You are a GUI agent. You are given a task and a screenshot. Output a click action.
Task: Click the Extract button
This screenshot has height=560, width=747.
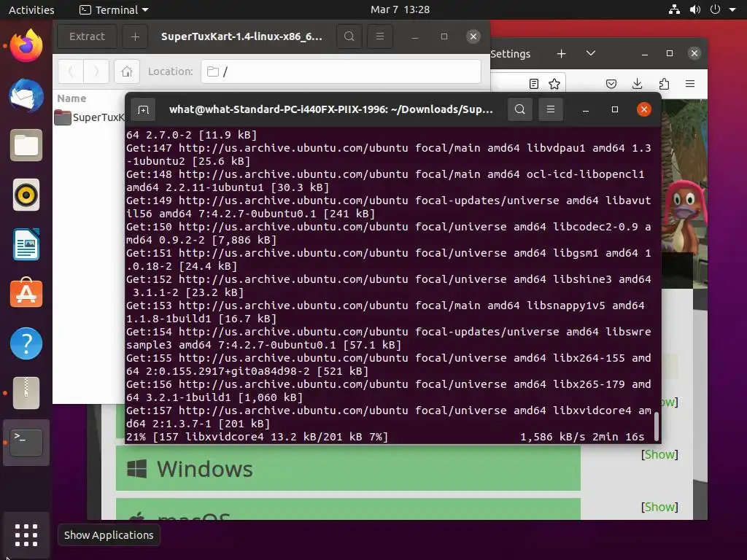(x=87, y=36)
